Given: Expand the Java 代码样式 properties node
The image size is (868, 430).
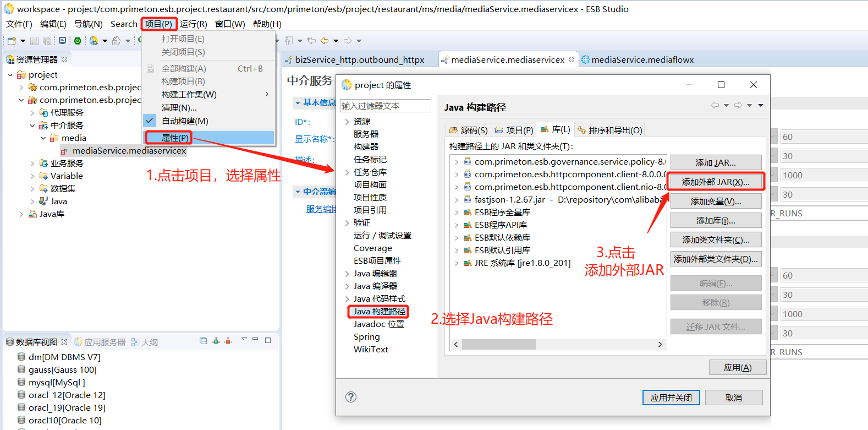Looking at the screenshot, I should pyautogui.click(x=347, y=299).
